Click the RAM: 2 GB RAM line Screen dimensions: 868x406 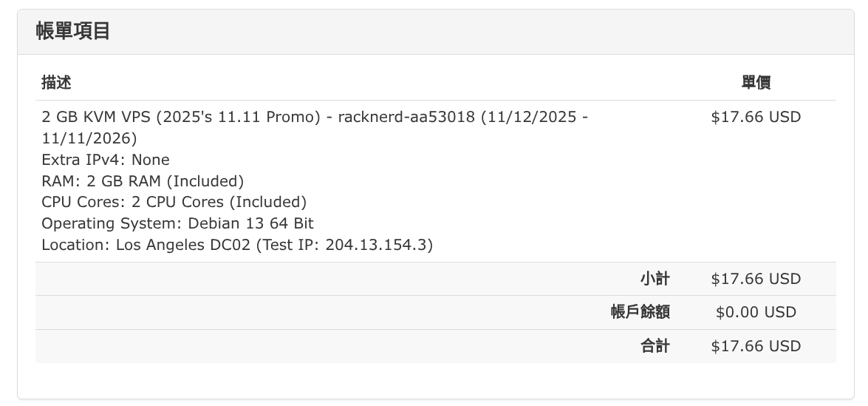(x=143, y=181)
